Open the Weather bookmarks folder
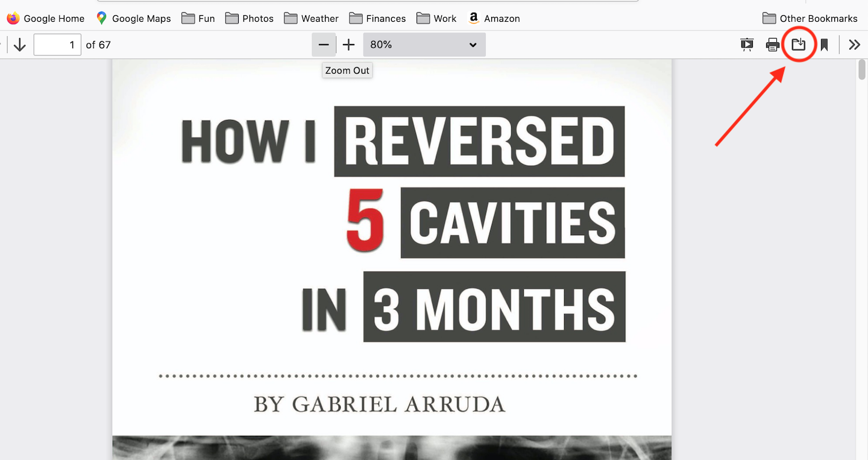 pos(311,18)
